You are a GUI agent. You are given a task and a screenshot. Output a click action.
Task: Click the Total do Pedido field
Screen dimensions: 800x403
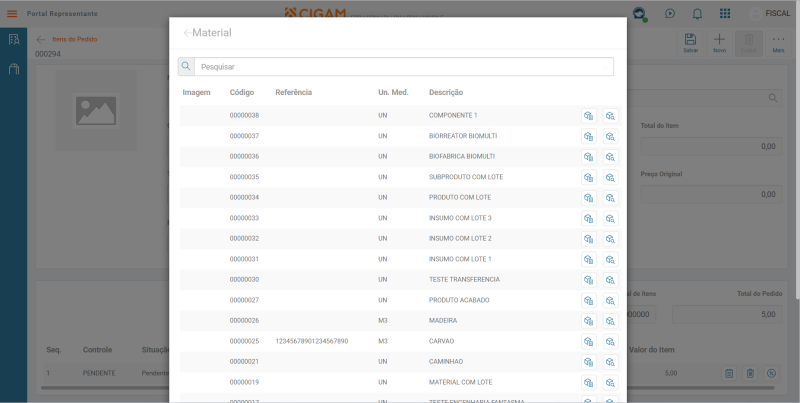(727, 314)
